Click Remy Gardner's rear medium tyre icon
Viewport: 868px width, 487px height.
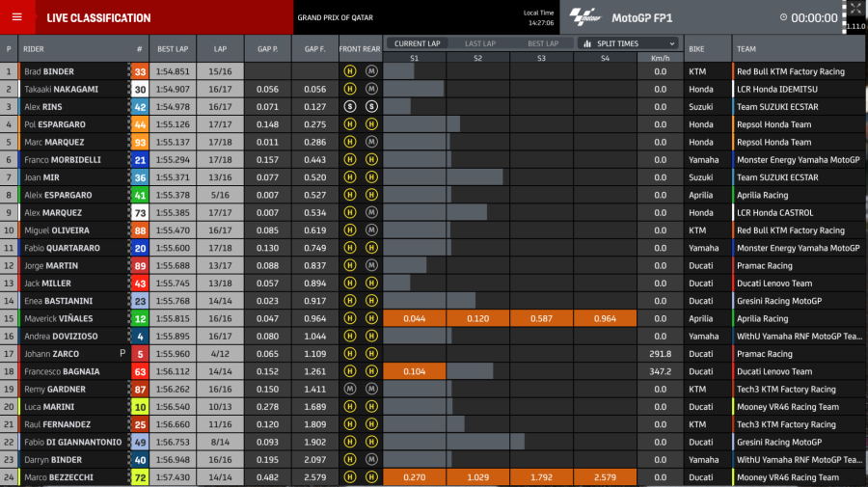pos(371,389)
